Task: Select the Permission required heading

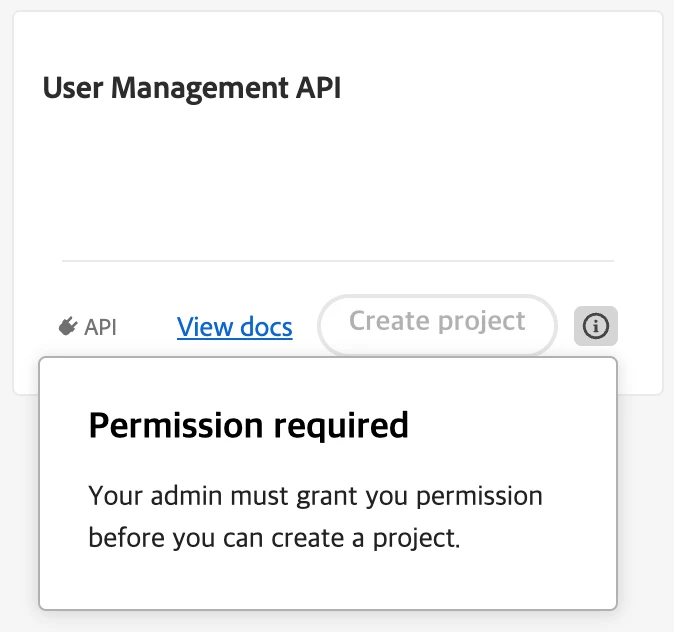Action: tap(248, 425)
